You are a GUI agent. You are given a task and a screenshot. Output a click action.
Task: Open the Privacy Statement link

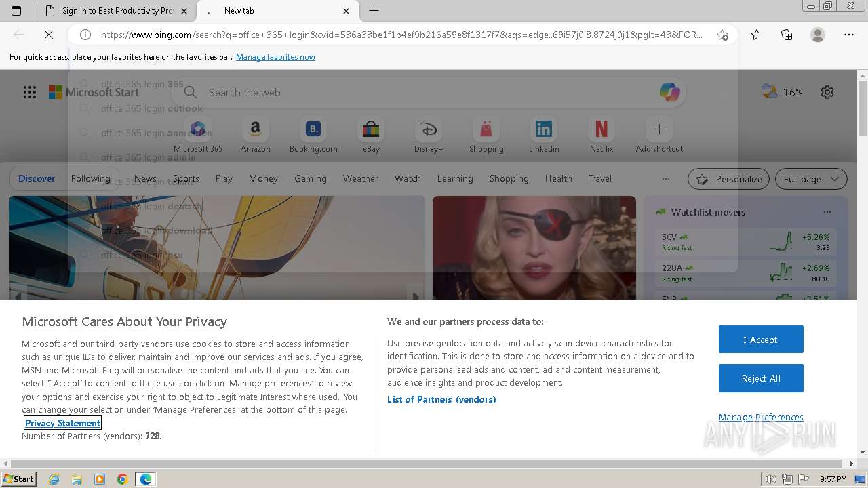click(62, 423)
